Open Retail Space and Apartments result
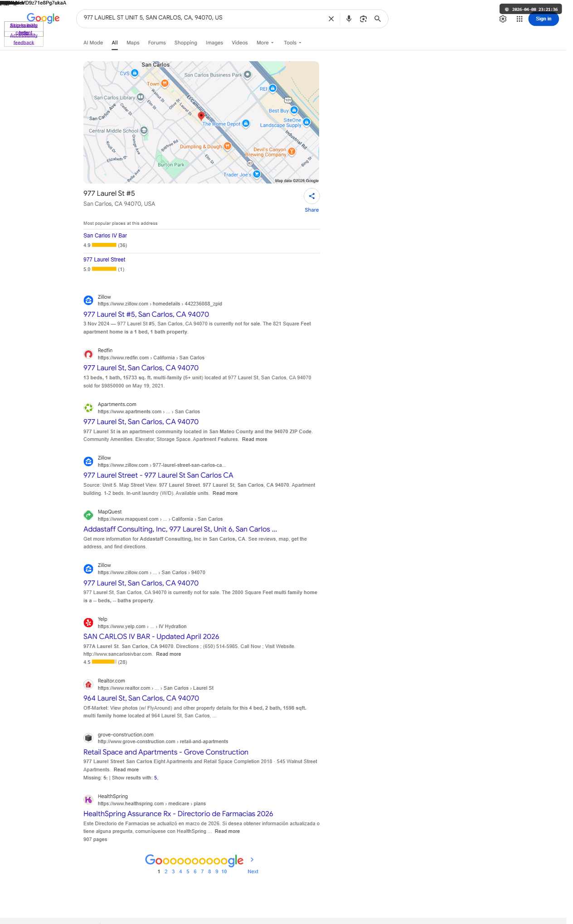The height and width of the screenshot is (924, 573). [165, 752]
